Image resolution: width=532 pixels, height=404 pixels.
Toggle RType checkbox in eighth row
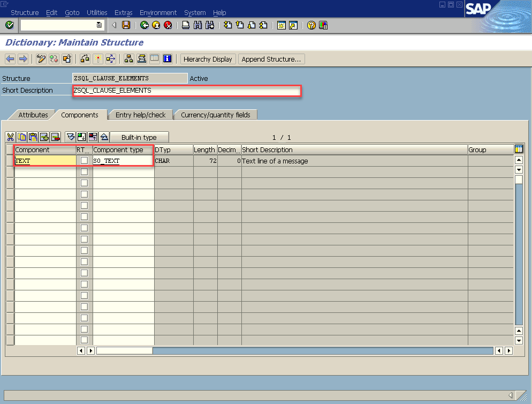click(84, 239)
